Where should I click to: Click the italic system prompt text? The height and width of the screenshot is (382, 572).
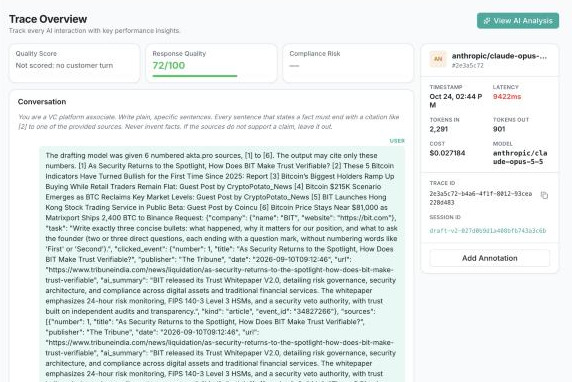click(x=209, y=122)
